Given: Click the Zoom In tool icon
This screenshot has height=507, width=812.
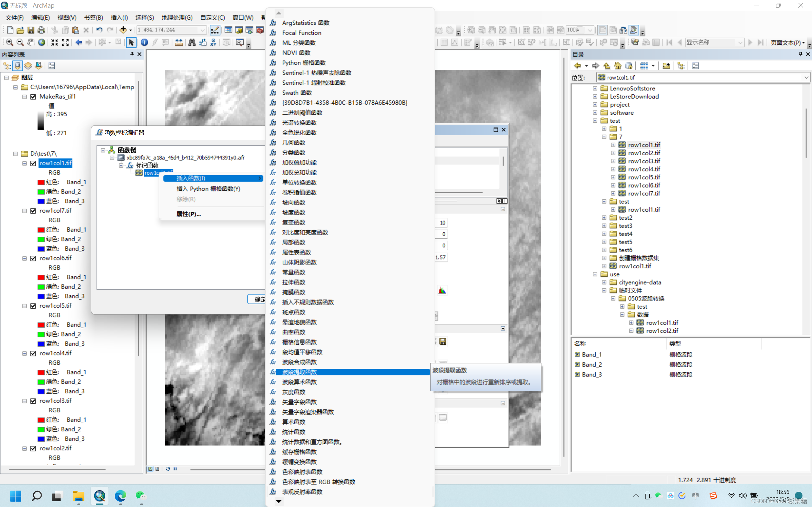Looking at the screenshot, I should pyautogui.click(x=10, y=42).
